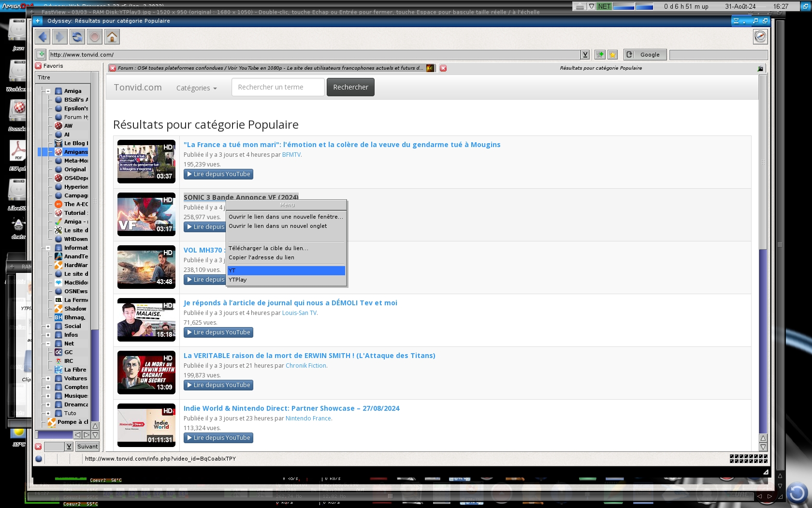
Task: Click the small icon at right of tab bar
Action: [760, 68]
